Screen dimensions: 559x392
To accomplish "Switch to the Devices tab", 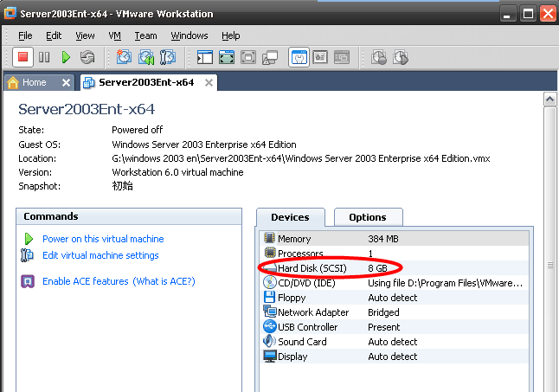I will click(x=290, y=217).
